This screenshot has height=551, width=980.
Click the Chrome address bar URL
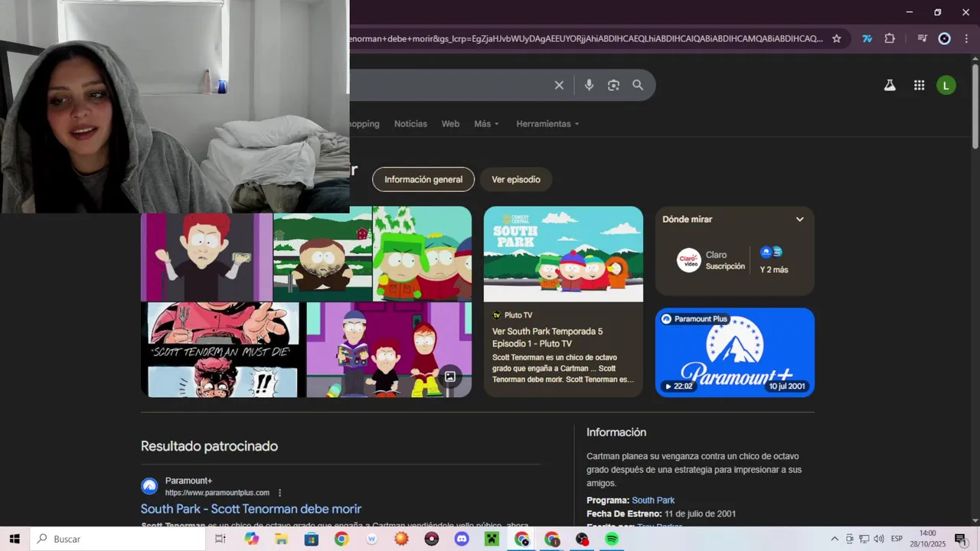coord(586,38)
